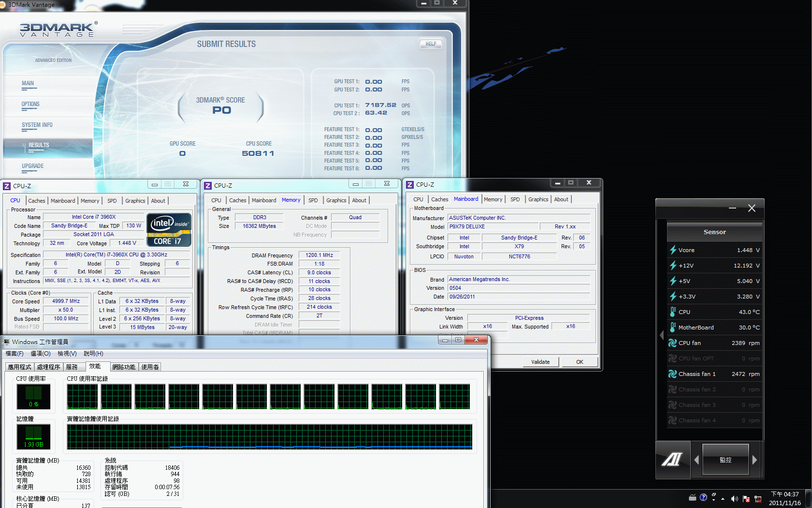
Task: Click the dimmed Chassis fan 2 icon
Action: click(672, 389)
